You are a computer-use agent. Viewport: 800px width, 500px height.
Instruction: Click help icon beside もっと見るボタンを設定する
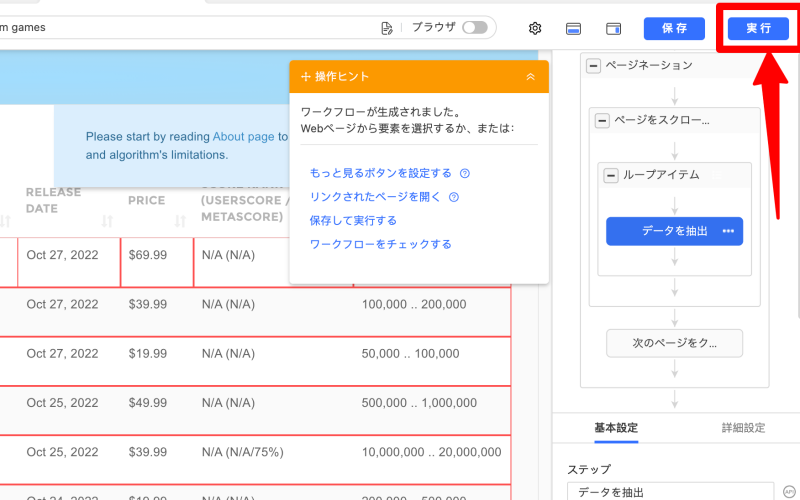(x=465, y=173)
